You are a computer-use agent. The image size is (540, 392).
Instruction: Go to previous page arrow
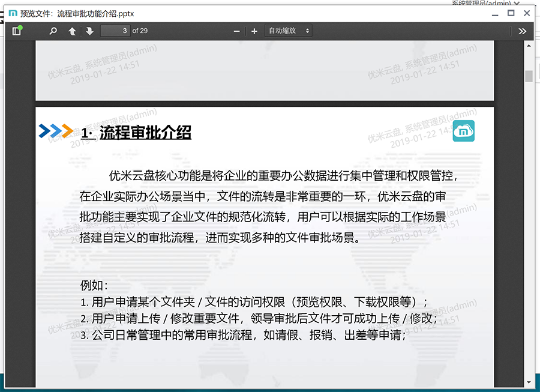[72, 31]
